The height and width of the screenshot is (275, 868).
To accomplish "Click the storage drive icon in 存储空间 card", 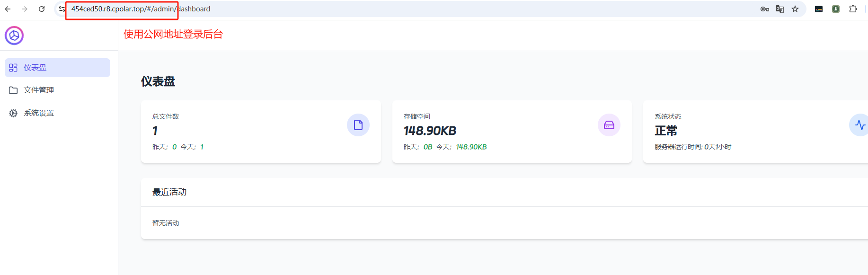I will [609, 125].
